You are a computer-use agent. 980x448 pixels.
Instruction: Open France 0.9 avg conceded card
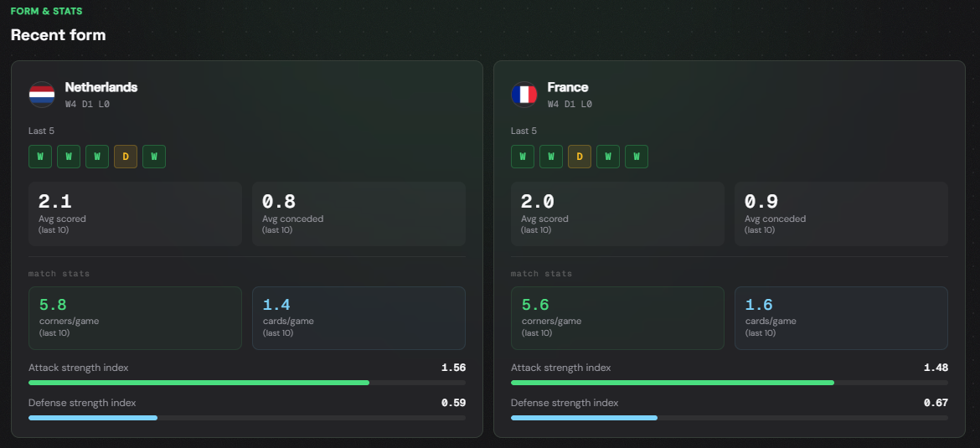pyautogui.click(x=841, y=214)
